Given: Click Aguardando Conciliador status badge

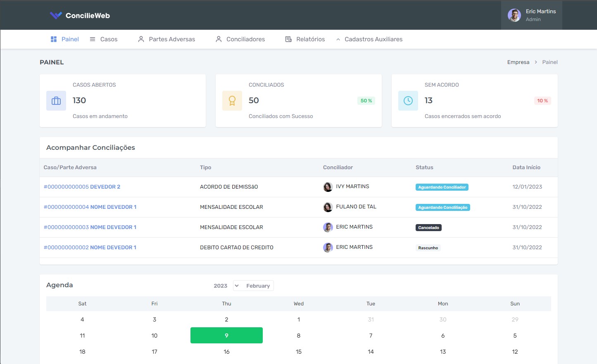Looking at the screenshot, I should [x=442, y=187].
